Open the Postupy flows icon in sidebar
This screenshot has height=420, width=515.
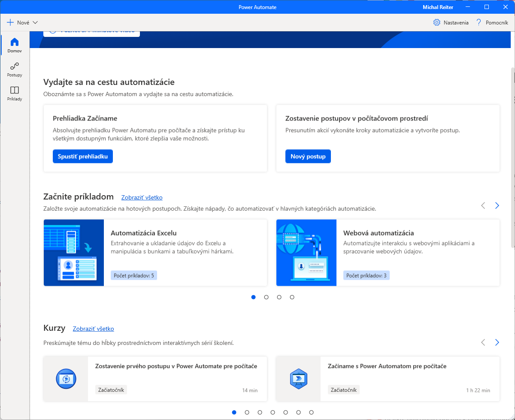tap(15, 66)
